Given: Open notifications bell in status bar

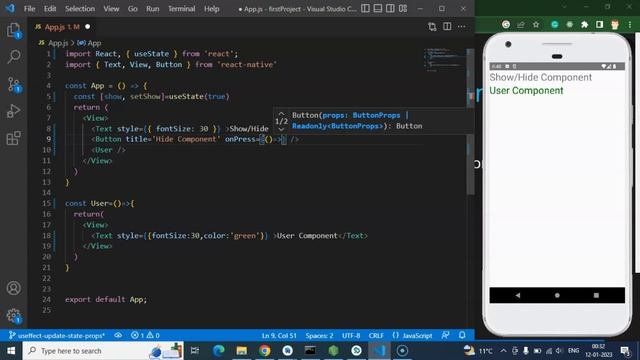Looking at the screenshot, I should pos(462,336).
